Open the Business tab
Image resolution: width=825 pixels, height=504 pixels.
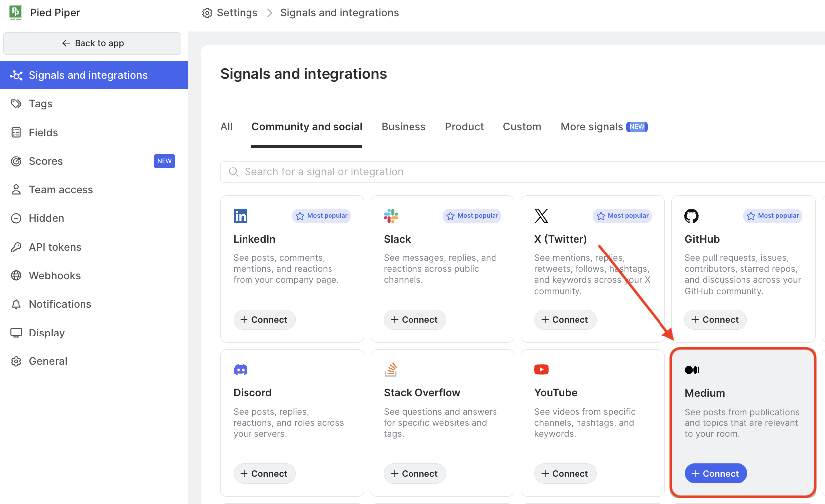point(404,127)
